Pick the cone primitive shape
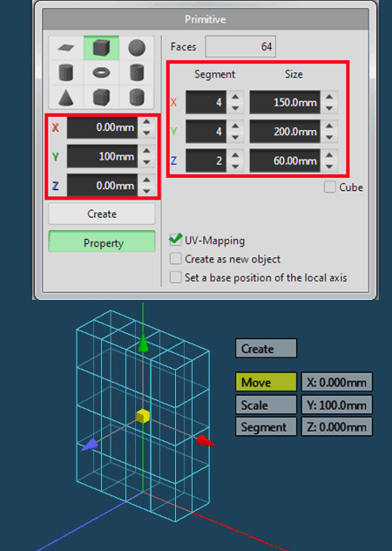 66,97
